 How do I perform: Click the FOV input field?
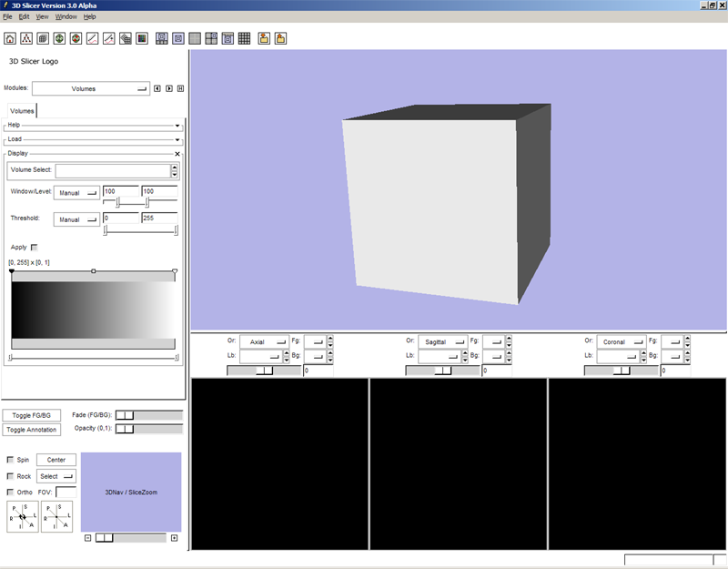pyautogui.click(x=66, y=493)
